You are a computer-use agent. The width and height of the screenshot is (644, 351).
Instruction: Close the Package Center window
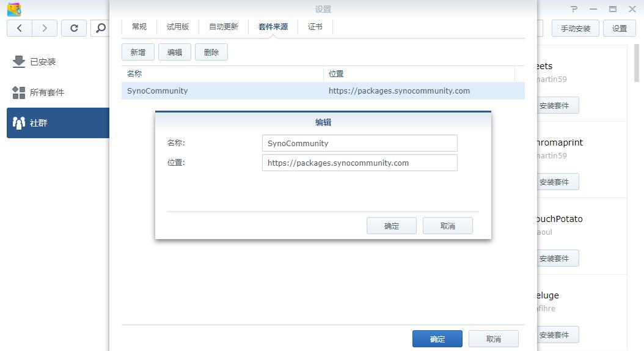pos(632,9)
